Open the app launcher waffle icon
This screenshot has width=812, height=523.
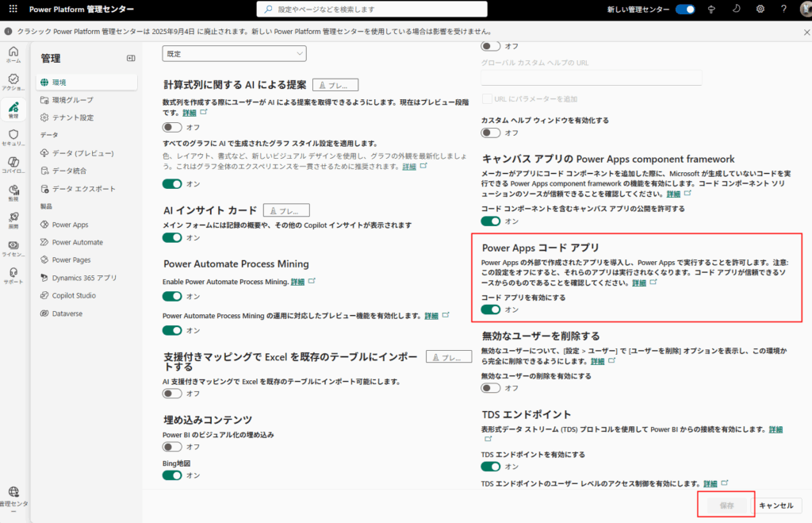(x=13, y=9)
